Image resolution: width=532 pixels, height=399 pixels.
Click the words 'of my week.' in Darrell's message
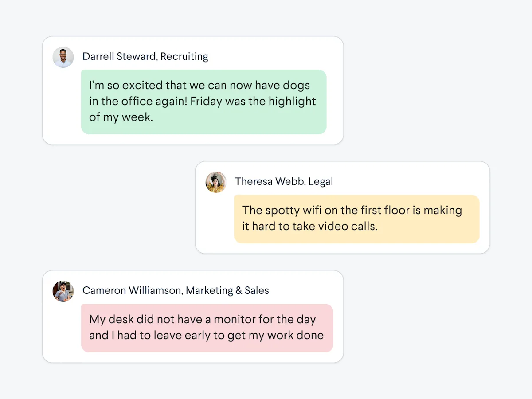121,117
